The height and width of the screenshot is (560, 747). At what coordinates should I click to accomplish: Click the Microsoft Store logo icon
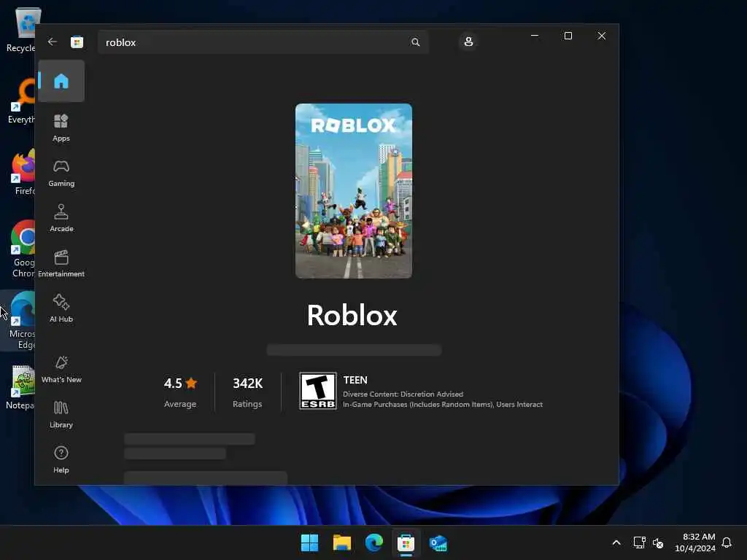tap(77, 42)
